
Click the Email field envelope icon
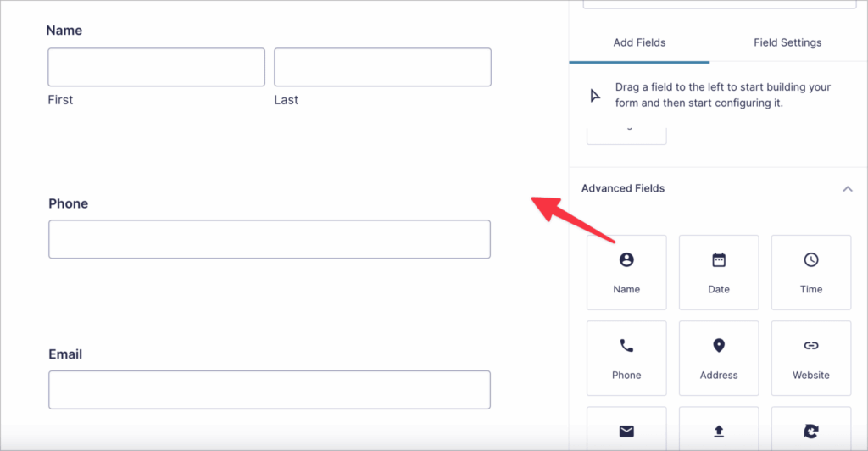point(626,432)
